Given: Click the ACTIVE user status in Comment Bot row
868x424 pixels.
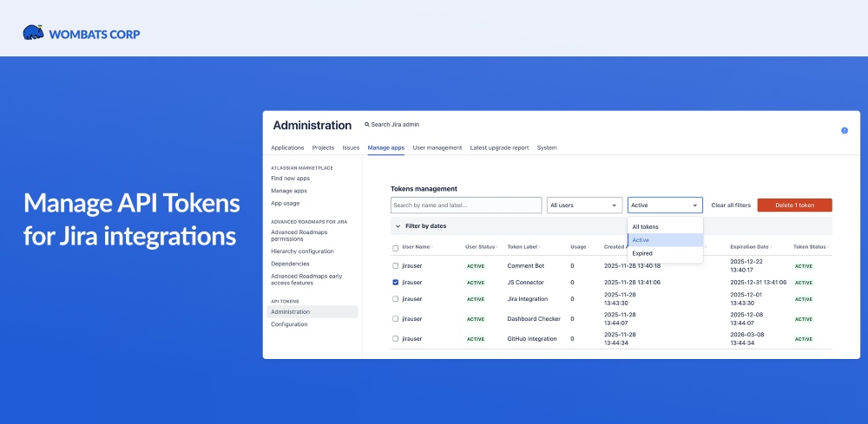Looking at the screenshot, I should point(476,266).
